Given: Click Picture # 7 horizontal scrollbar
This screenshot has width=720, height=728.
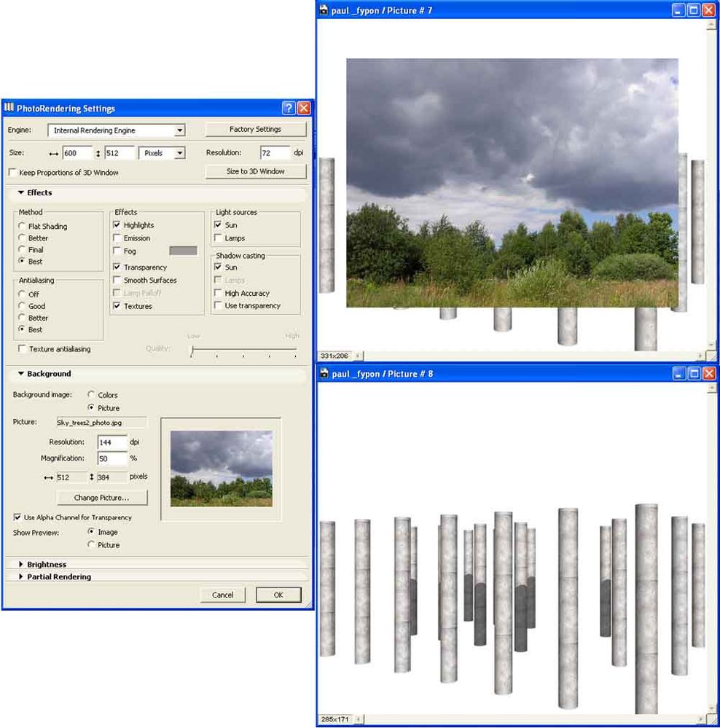Looking at the screenshot, I should tap(530, 356).
